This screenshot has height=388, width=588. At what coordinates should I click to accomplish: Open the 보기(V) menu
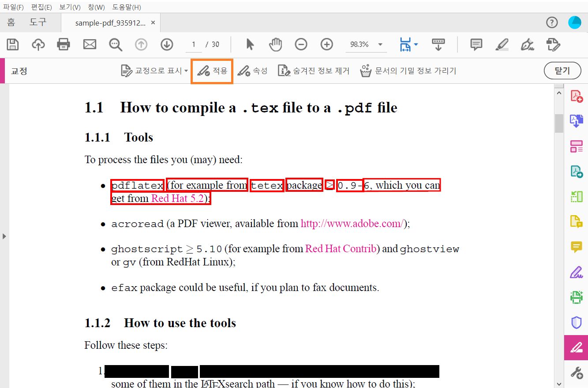click(70, 7)
